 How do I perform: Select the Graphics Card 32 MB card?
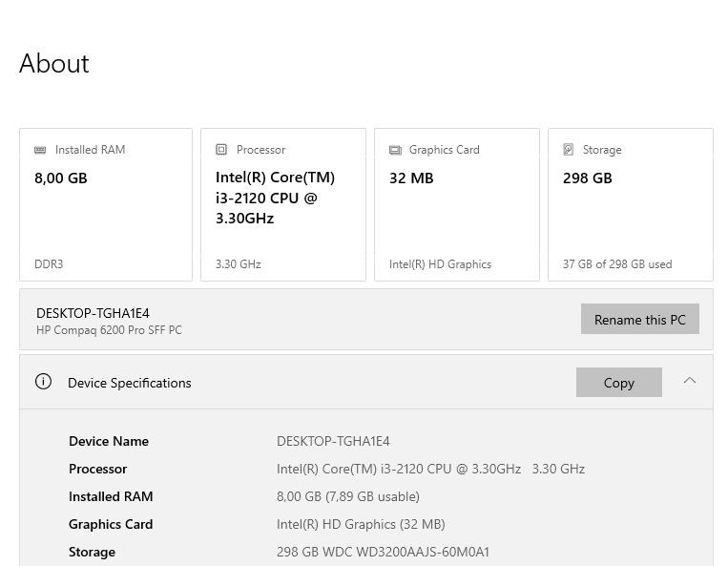457,205
